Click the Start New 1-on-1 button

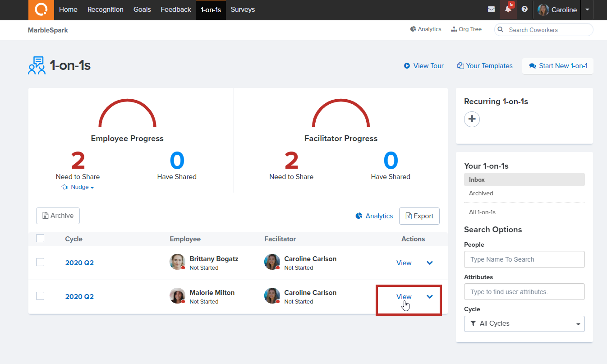coord(558,66)
